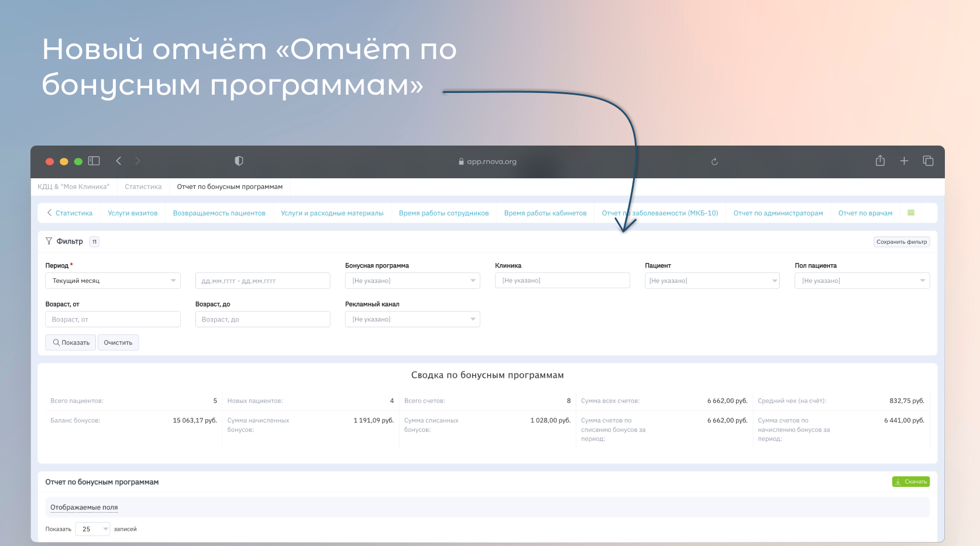Open the Рекламный канал dropdown
980x546 pixels.
tap(412, 319)
